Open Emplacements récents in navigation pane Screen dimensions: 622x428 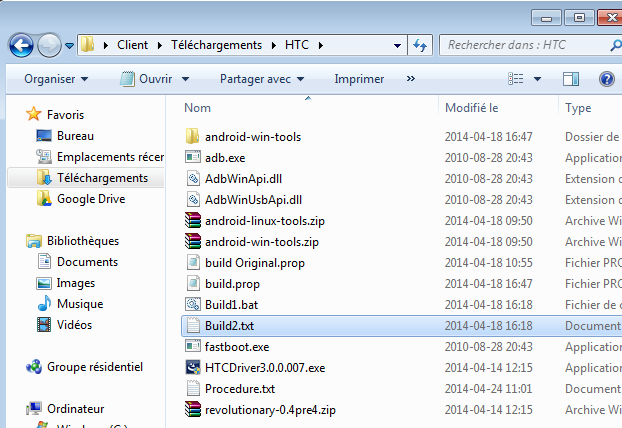click(110, 157)
